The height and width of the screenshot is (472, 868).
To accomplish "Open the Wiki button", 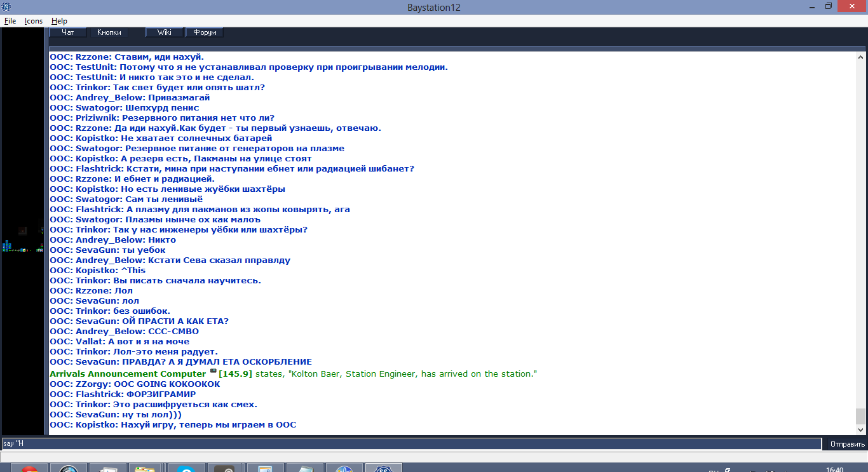I will (x=165, y=32).
